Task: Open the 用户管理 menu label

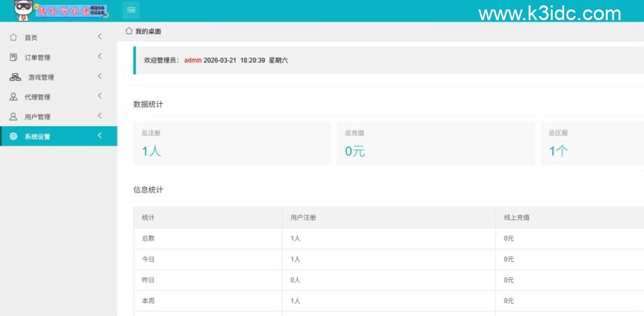Action: (38, 117)
